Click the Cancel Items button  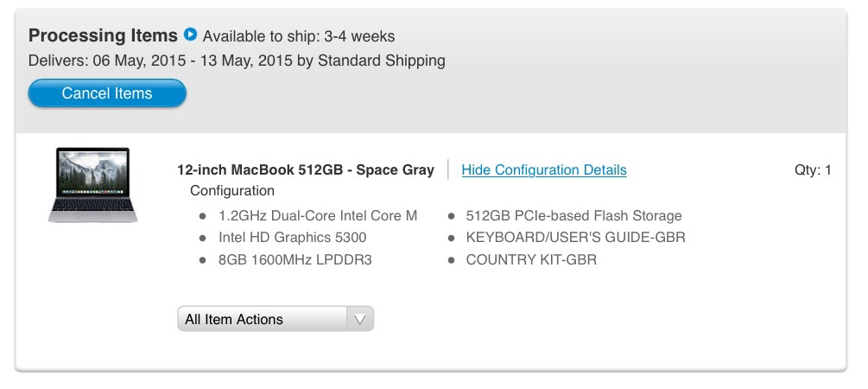[107, 93]
